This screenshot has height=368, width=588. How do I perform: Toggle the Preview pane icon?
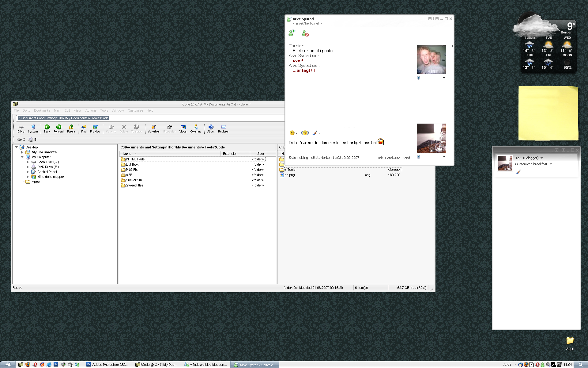(95, 128)
